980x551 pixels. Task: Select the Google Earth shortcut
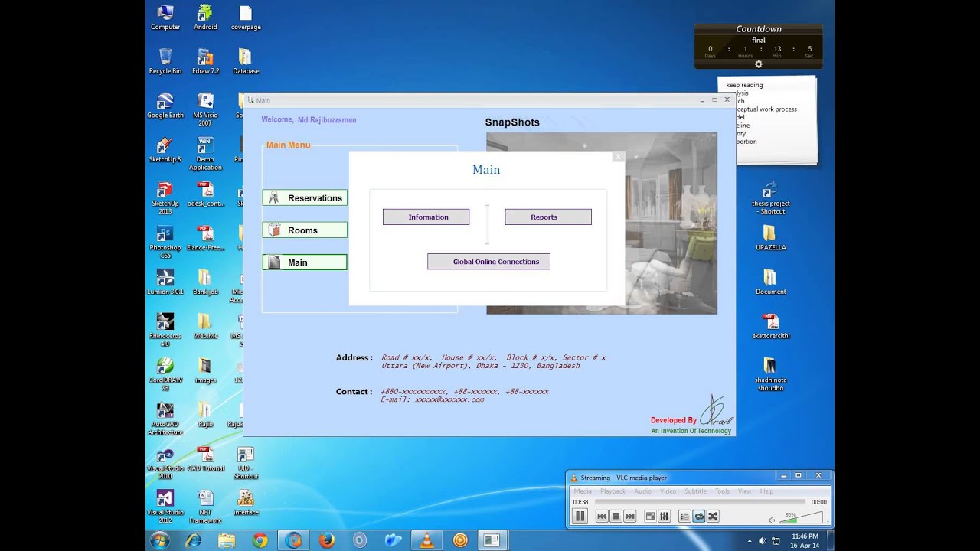point(165,106)
